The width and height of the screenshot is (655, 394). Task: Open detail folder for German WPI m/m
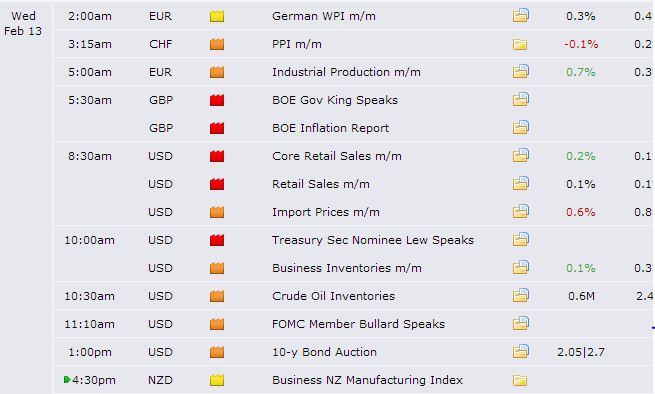tap(520, 16)
